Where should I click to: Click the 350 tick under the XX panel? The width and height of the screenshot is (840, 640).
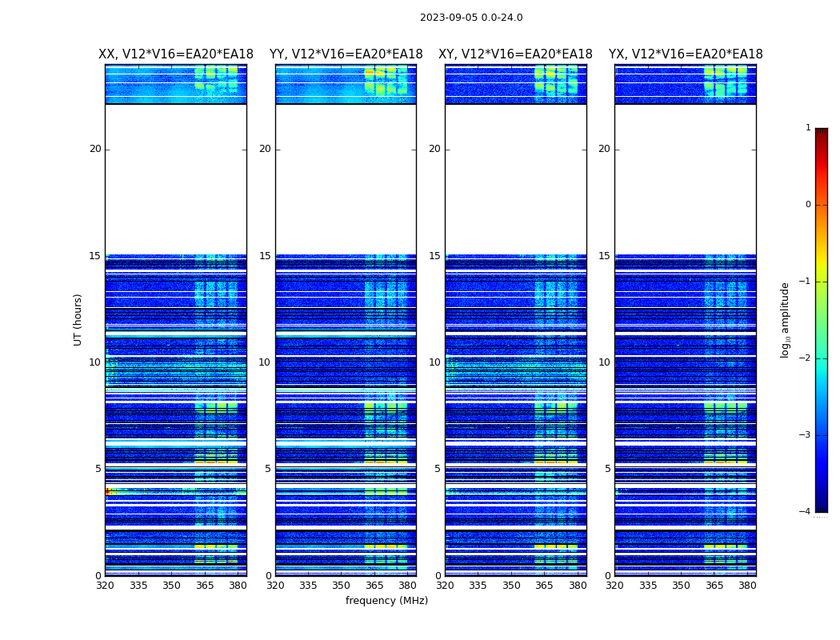[171, 586]
